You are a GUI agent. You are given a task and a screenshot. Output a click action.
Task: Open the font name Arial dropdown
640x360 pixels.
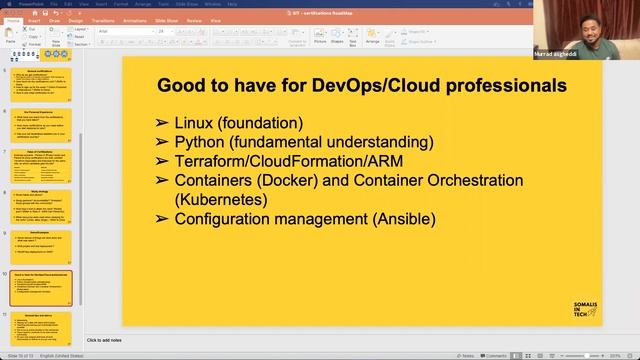(153, 31)
